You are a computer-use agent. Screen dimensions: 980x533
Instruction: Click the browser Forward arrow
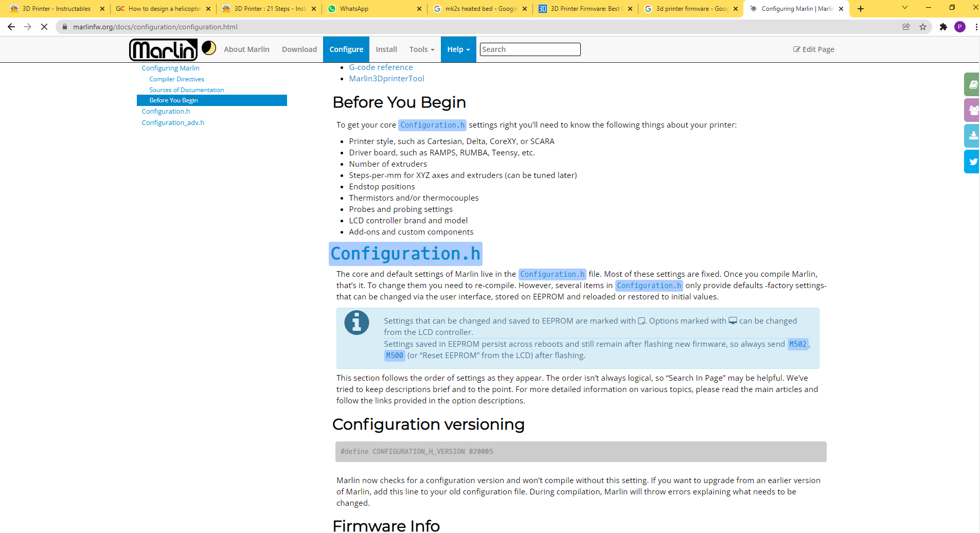pyautogui.click(x=28, y=27)
